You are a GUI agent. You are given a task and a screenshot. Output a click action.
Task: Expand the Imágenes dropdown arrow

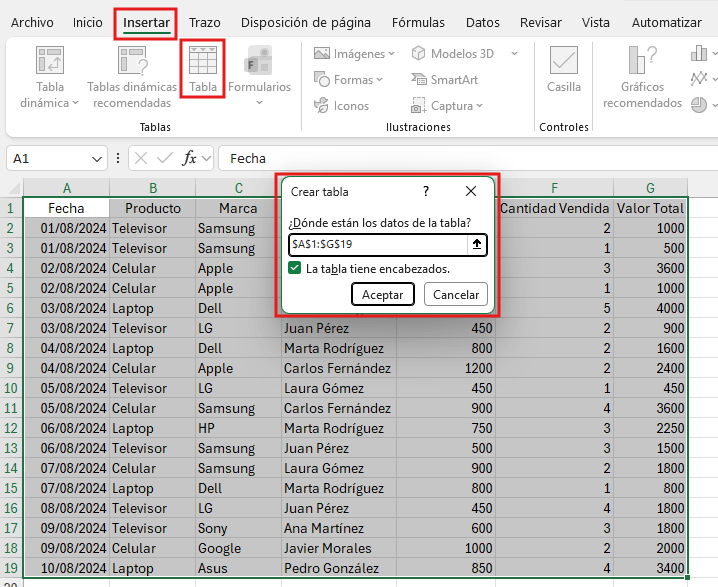tap(392, 54)
